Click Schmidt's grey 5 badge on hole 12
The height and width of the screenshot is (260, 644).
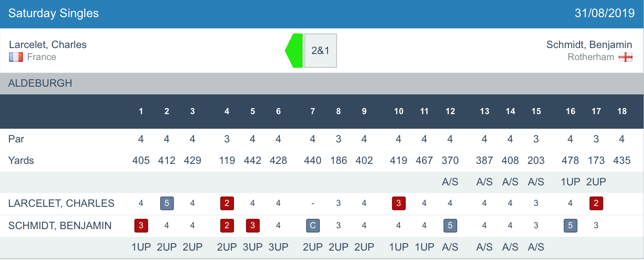[450, 226]
